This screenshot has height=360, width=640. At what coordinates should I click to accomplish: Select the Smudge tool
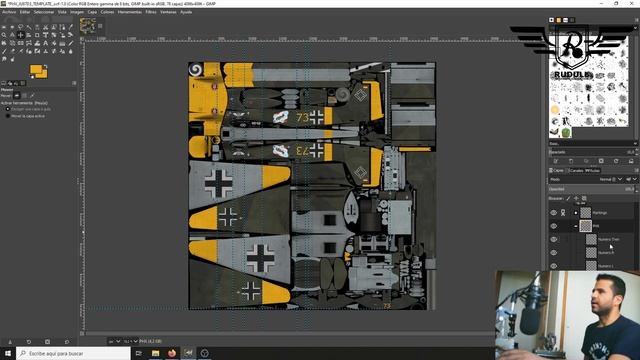4,59
